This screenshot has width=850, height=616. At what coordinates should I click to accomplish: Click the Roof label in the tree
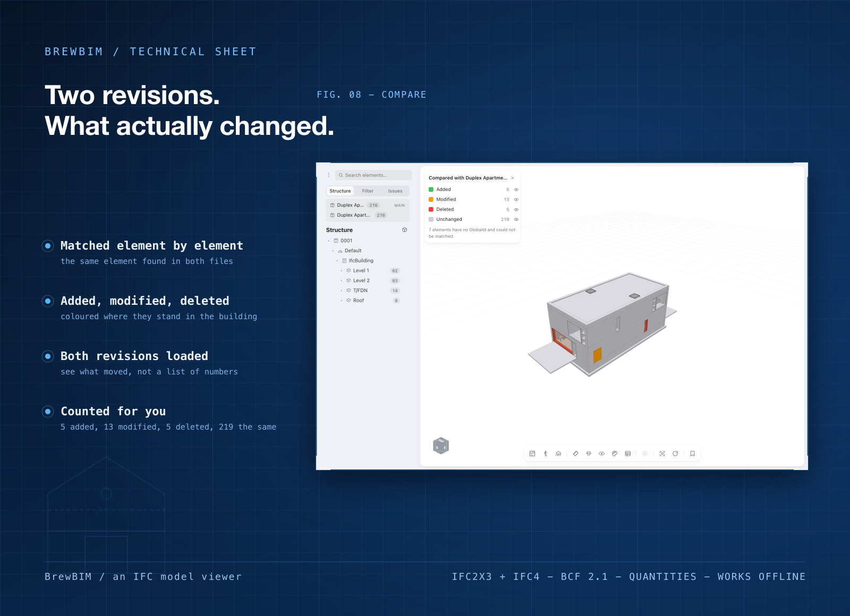(359, 301)
